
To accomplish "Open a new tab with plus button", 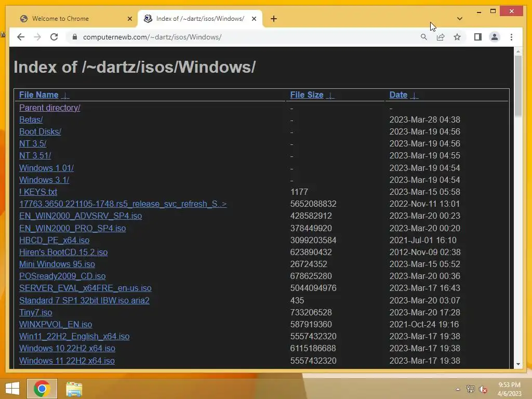I will tap(274, 19).
